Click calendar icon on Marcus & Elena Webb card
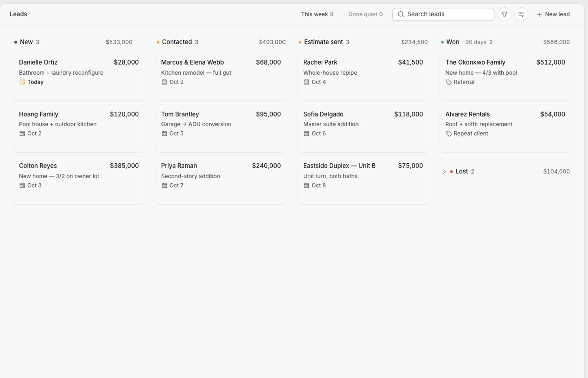Screen dimensions: 588x378 164,82
